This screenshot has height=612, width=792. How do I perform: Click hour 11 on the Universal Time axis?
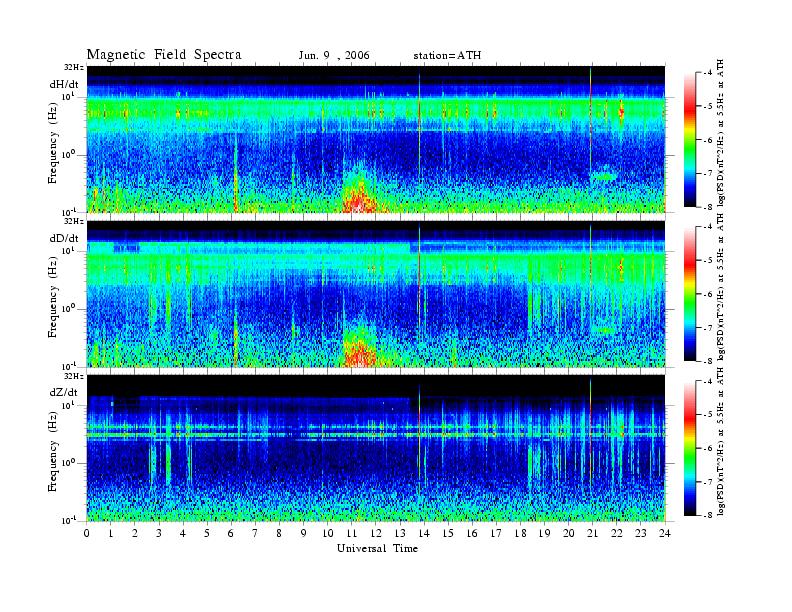pyautogui.click(x=352, y=533)
